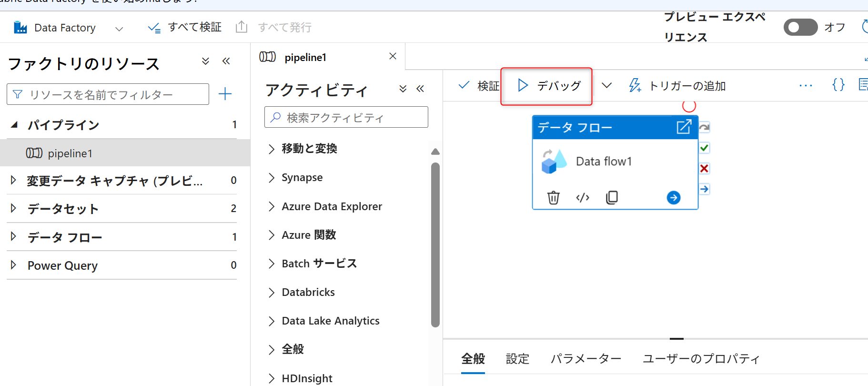Toggle the プレビュー エクスペリエンス switch
868x386 pixels.
click(x=800, y=27)
